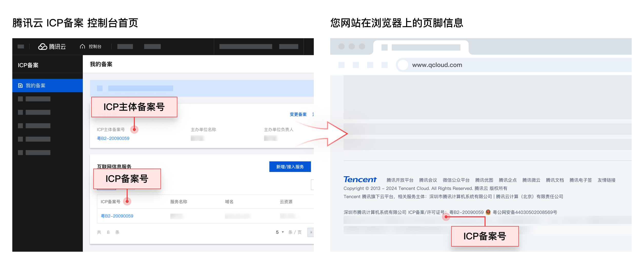Open the 微信公众平台 footer link
The width and height of the screenshot is (644, 264).
pos(456,180)
